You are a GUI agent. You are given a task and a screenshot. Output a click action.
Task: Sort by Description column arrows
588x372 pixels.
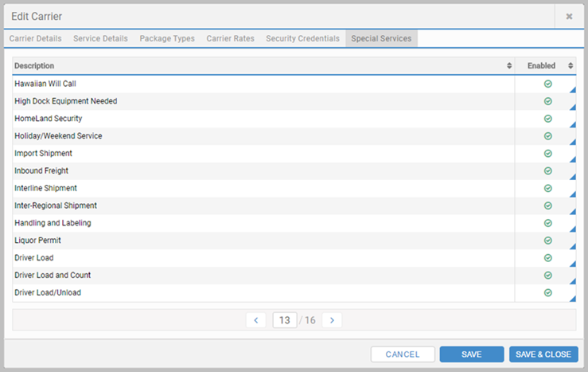(509, 65)
